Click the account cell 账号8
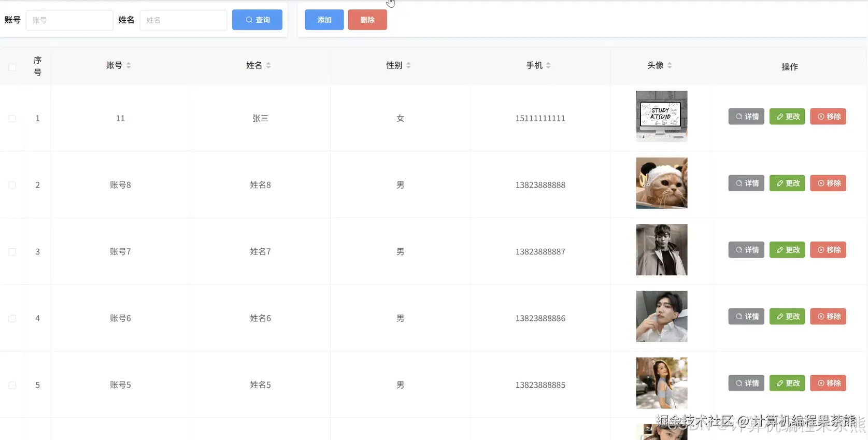The width and height of the screenshot is (868, 440). coord(121,185)
